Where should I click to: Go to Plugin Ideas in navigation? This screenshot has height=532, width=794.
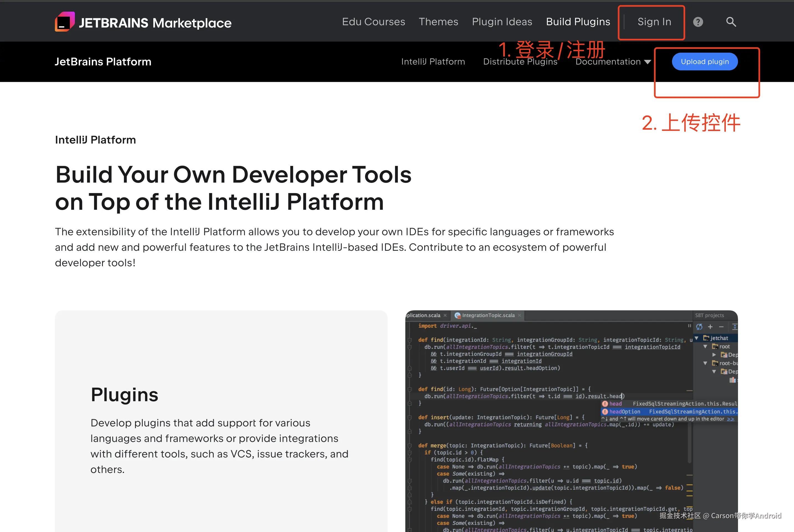pos(502,22)
